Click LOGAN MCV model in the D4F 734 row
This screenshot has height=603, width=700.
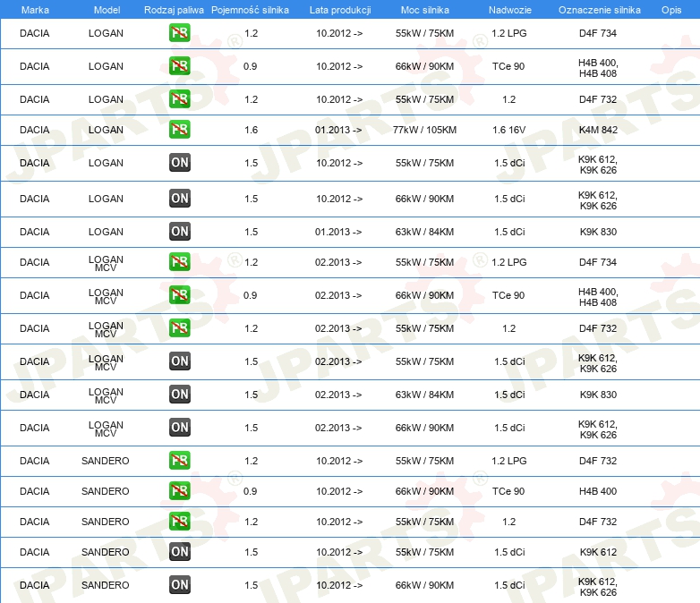(x=106, y=263)
